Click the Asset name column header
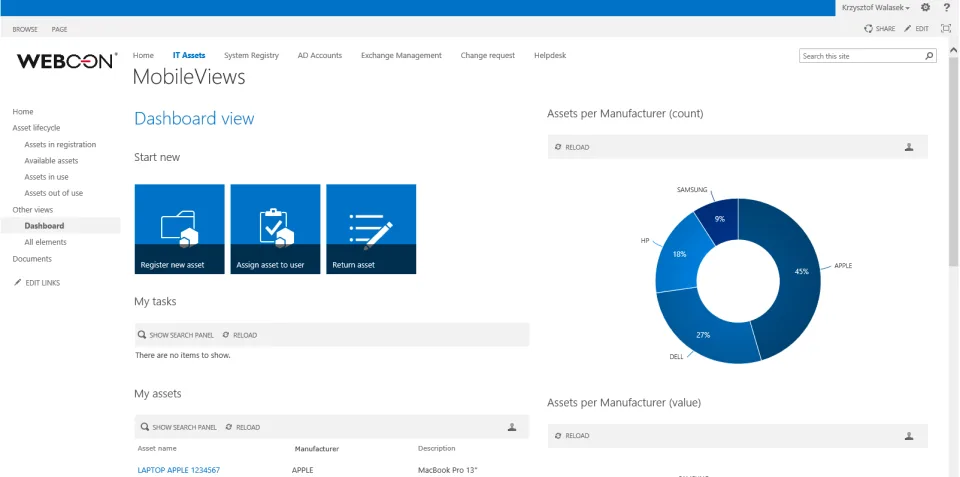Screen dimensions: 960x477 coord(157,449)
